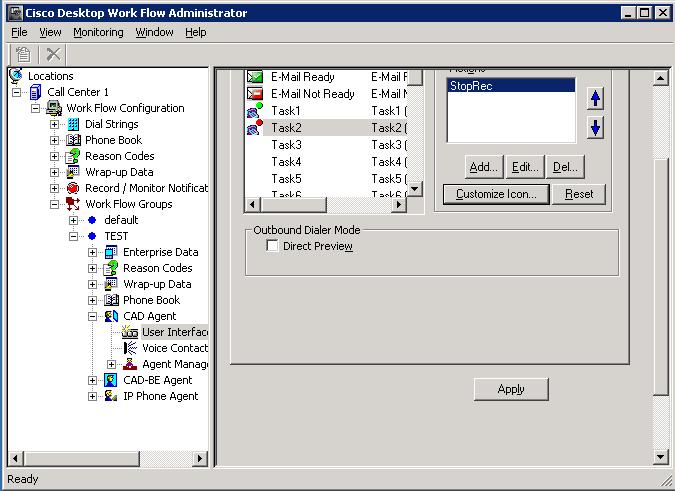This screenshot has height=491, width=675.
Task: Click the E-Mail Ready envelope icon
Action: point(254,77)
